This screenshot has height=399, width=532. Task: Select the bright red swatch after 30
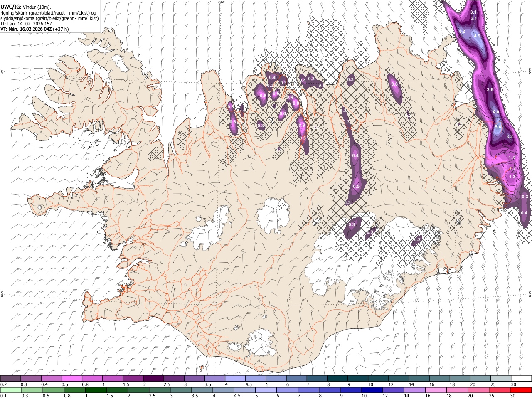(521, 390)
